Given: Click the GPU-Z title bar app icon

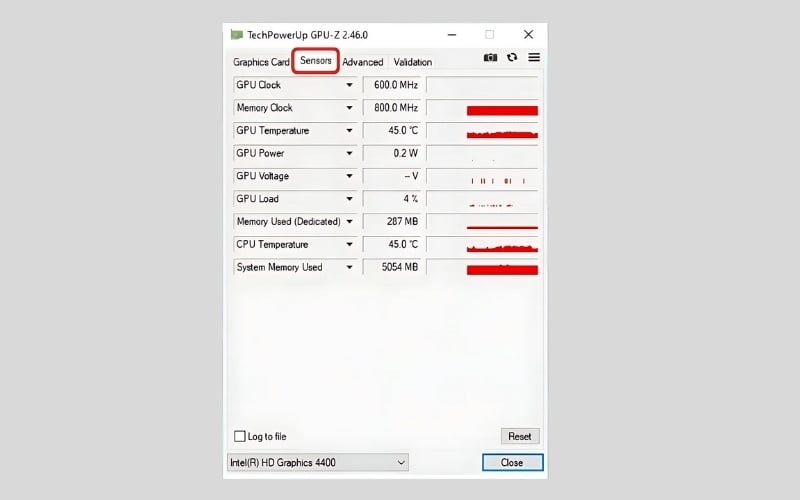Looking at the screenshot, I should [237, 34].
